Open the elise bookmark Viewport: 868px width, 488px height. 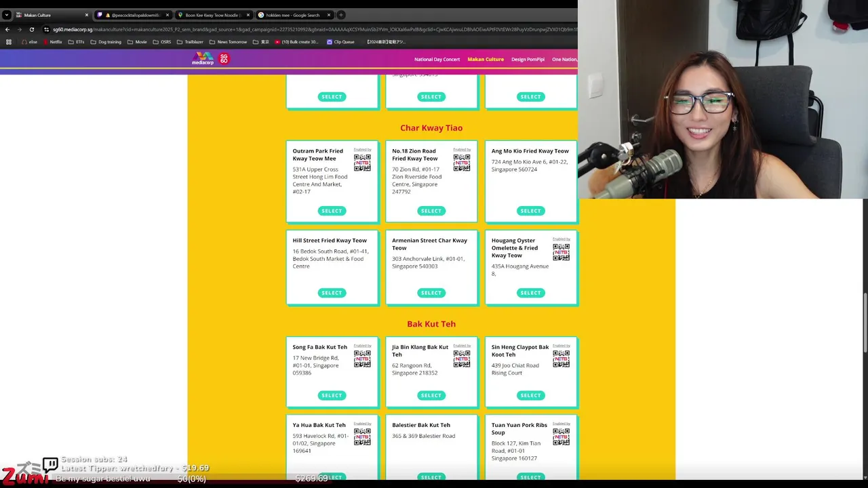[29, 42]
